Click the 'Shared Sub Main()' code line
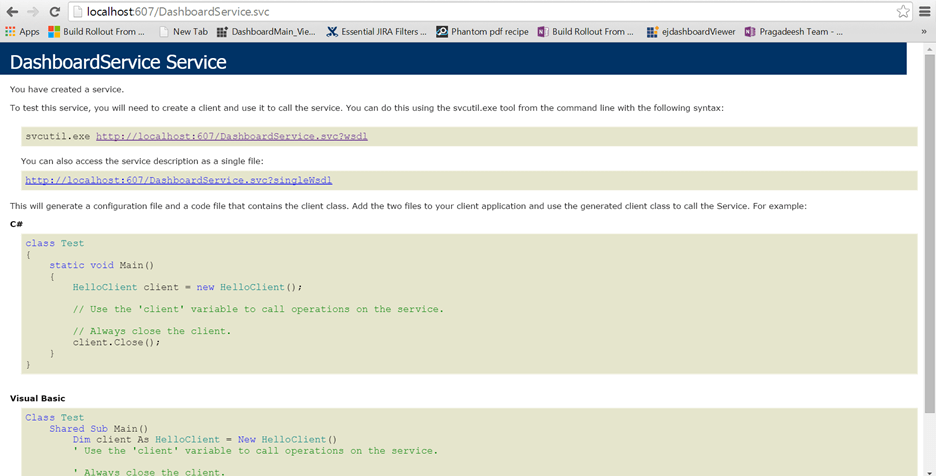Image resolution: width=936 pixels, height=476 pixels. (98, 429)
